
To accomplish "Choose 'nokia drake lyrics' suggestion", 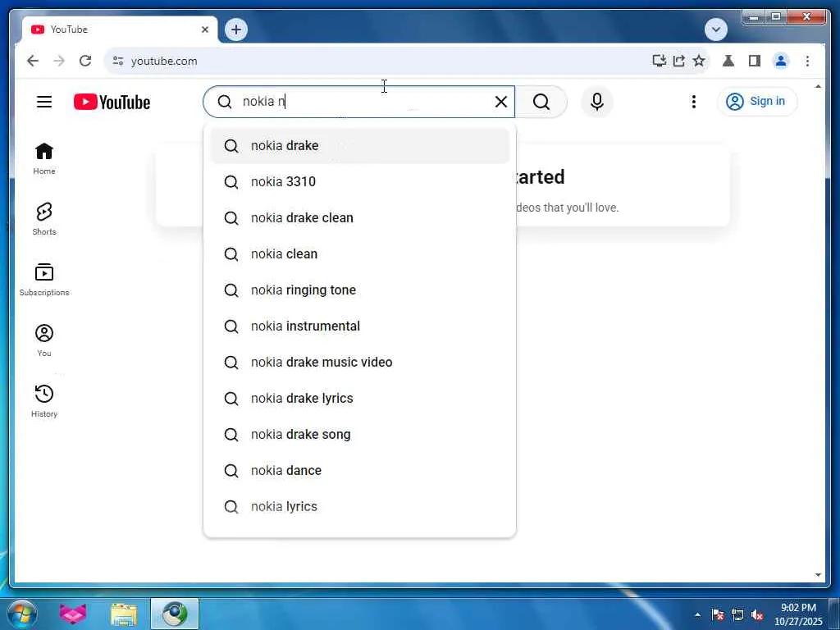I will [360, 399].
